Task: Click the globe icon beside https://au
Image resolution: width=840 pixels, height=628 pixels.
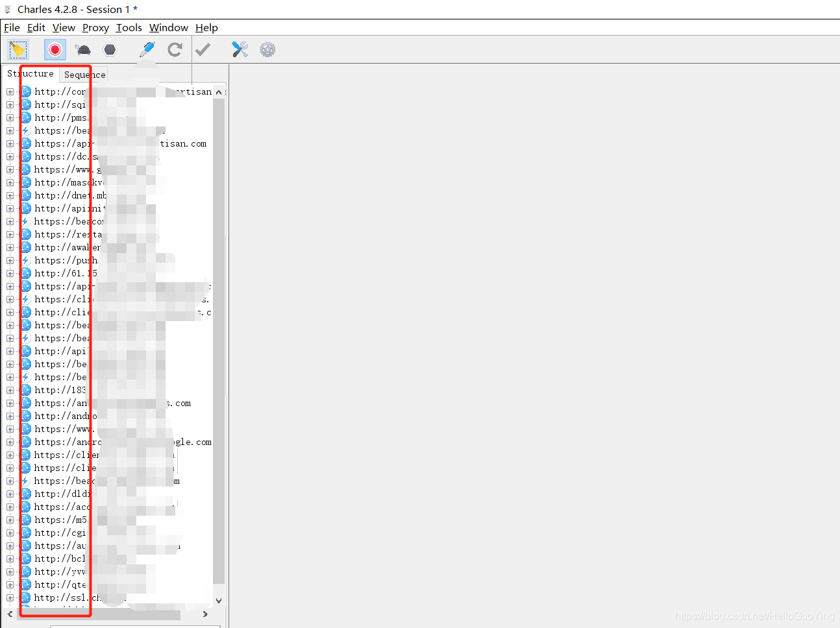Action: 26,546
